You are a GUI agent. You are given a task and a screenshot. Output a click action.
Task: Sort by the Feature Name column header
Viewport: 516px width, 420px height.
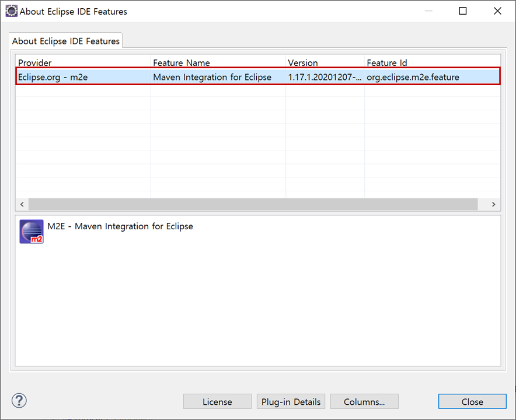[x=218, y=62]
